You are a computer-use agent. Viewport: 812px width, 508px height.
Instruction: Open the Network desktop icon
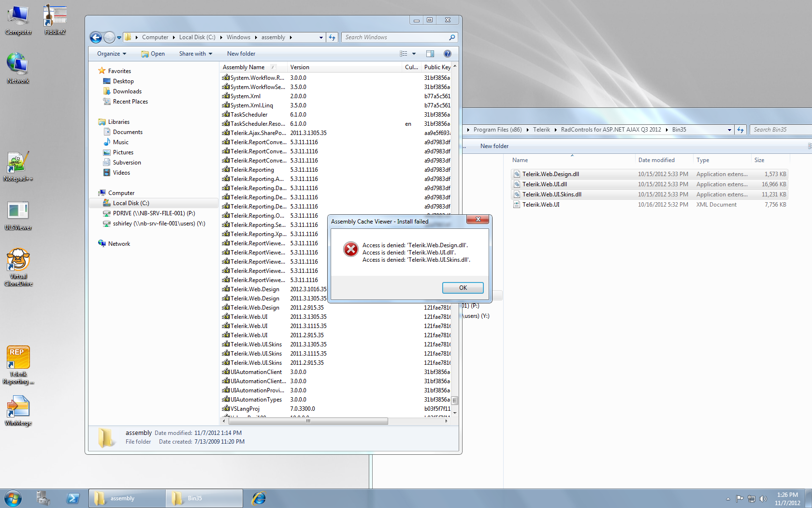(18, 68)
